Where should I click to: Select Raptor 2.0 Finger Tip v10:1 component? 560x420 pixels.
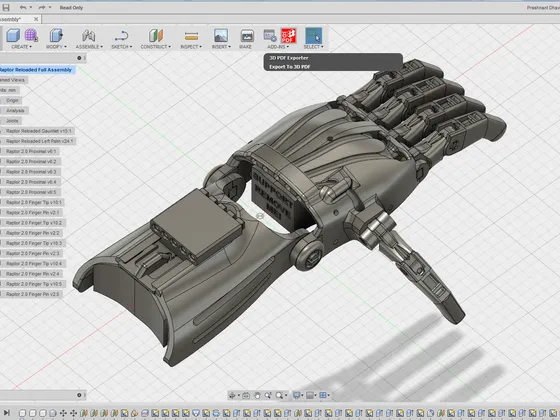[x=33, y=202]
